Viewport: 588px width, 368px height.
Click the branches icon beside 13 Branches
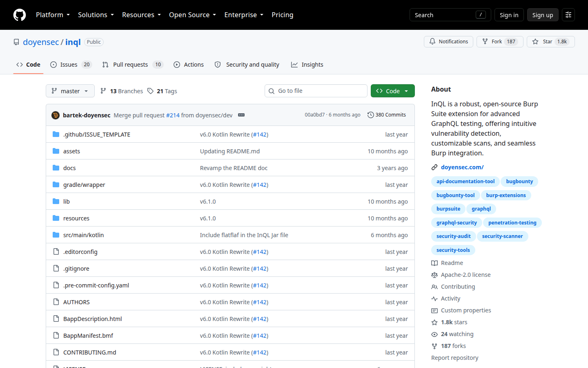pos(103,91)
